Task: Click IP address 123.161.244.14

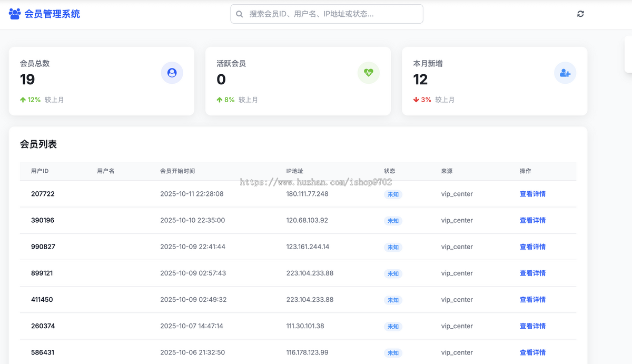Action: (x=308, y=247)
